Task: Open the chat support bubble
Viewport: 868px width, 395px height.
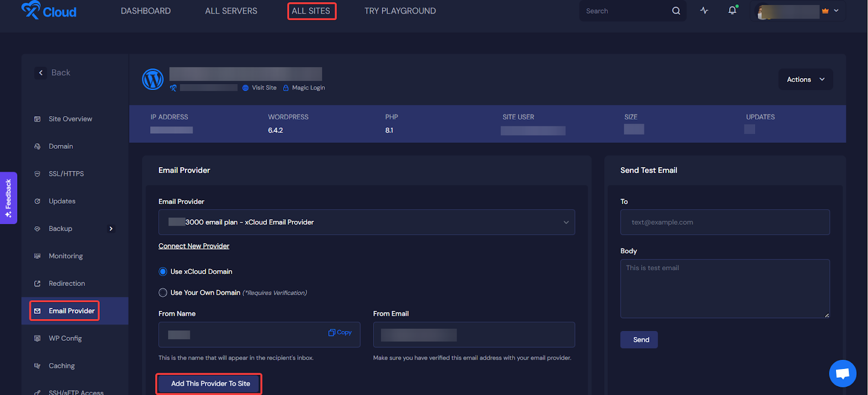Action: point(843,373)
